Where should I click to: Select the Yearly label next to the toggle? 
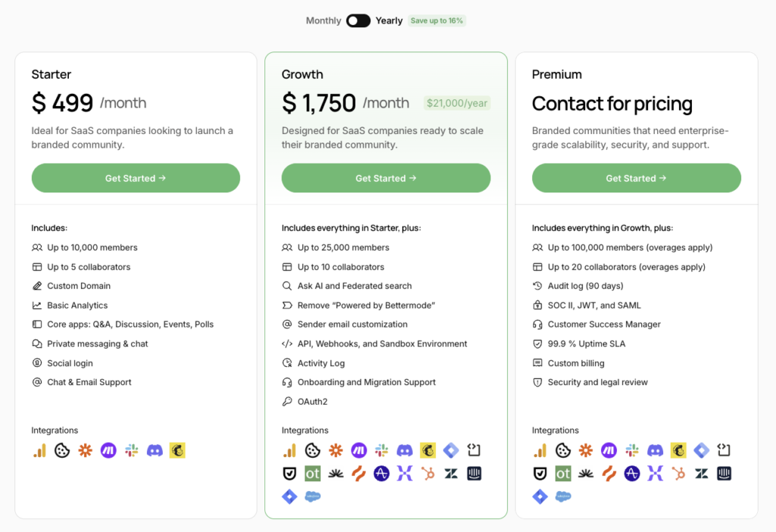(389, 20)
